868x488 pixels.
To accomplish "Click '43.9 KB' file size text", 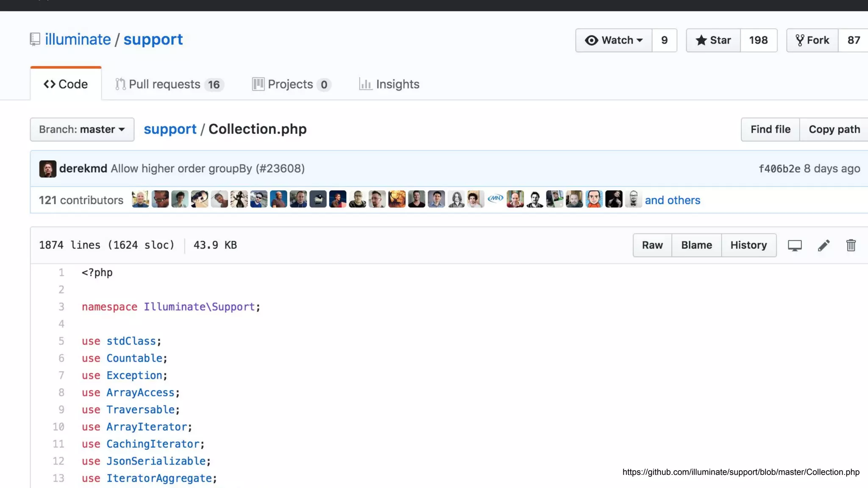I will click(x=215, y=245).
